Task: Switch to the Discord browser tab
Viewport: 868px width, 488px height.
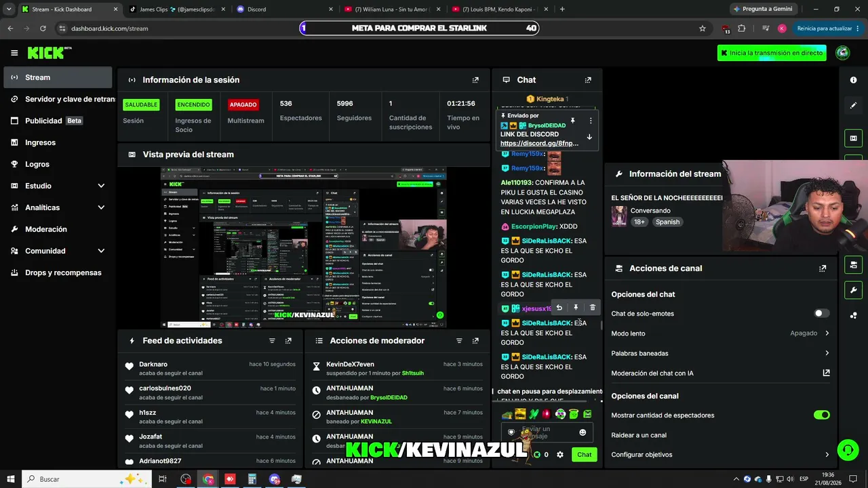Action: [285, 9]
